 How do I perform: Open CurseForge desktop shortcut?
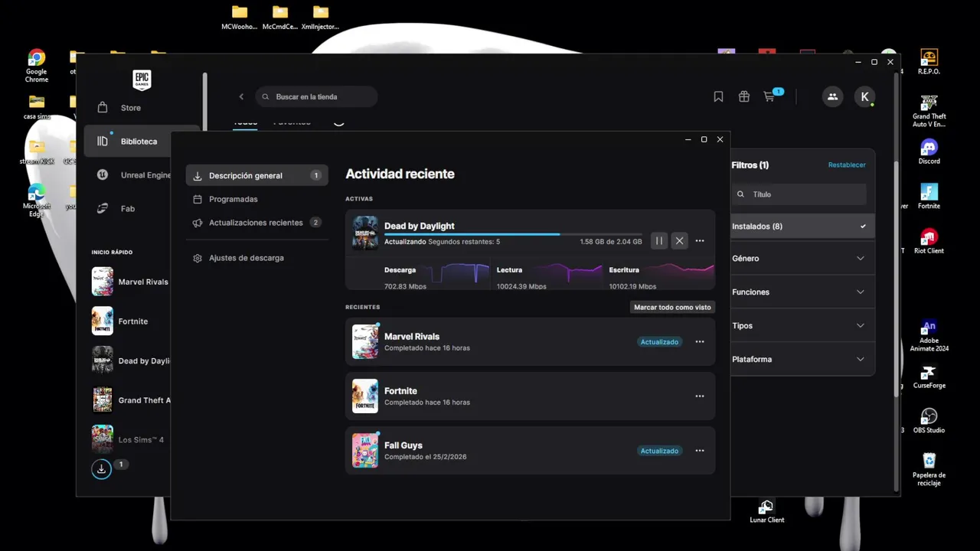[x=929, y=377]
